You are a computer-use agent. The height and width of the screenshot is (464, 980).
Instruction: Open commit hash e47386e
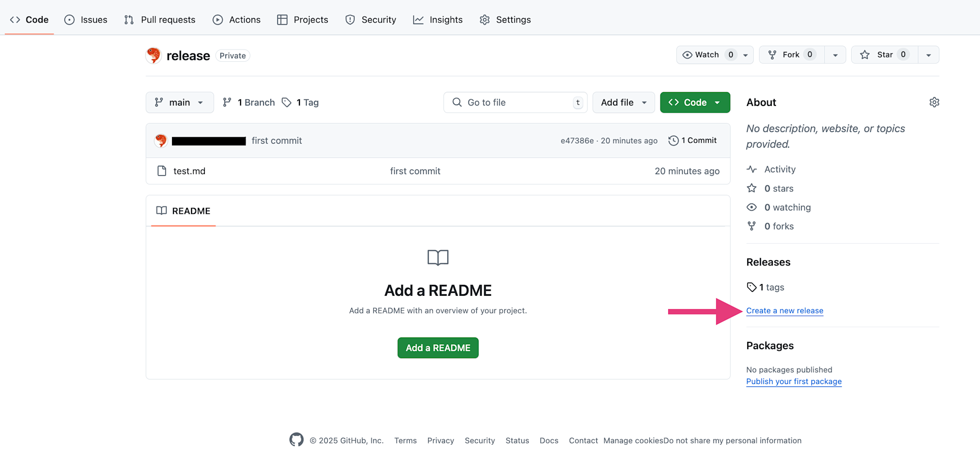[x=577, y=141]
